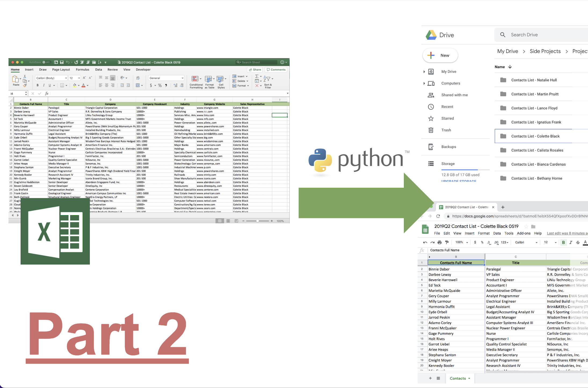
Task: Click the fx insert function icon in Excel
Action: pyautogui.click(x=47, y=93)
